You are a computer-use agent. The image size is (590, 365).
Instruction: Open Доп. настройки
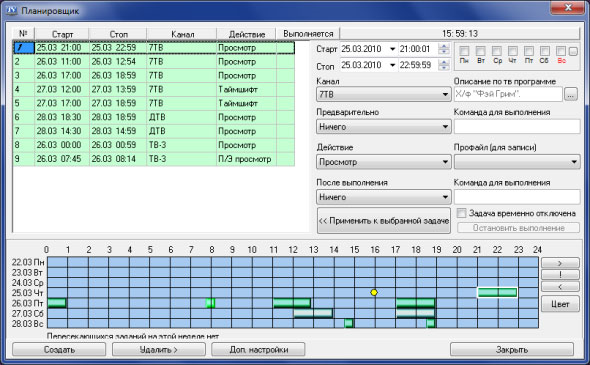click(259, 350)
